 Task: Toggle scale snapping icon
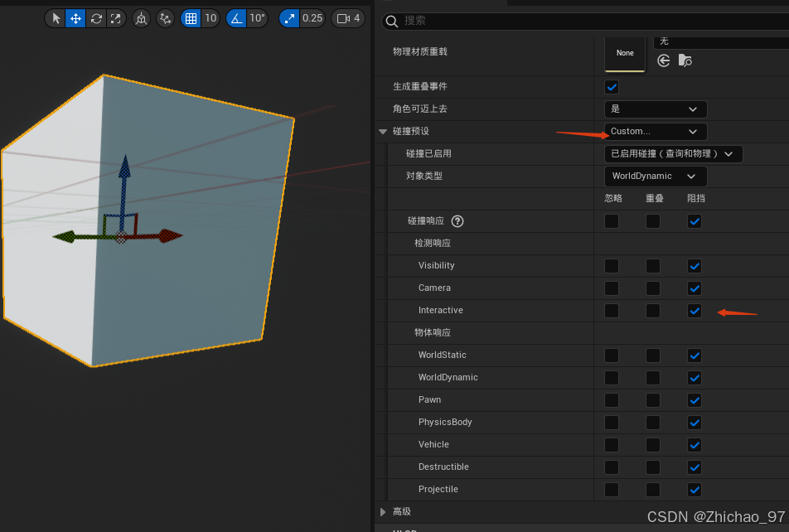(289, 18)
